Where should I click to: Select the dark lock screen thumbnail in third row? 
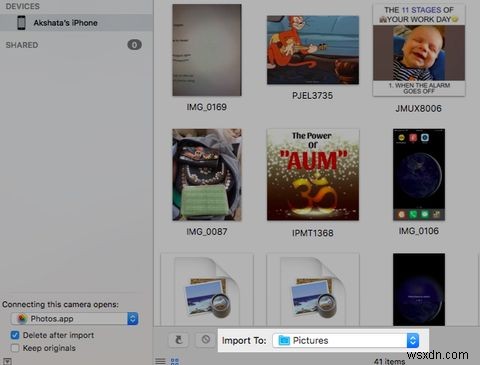tap(419, 289)
